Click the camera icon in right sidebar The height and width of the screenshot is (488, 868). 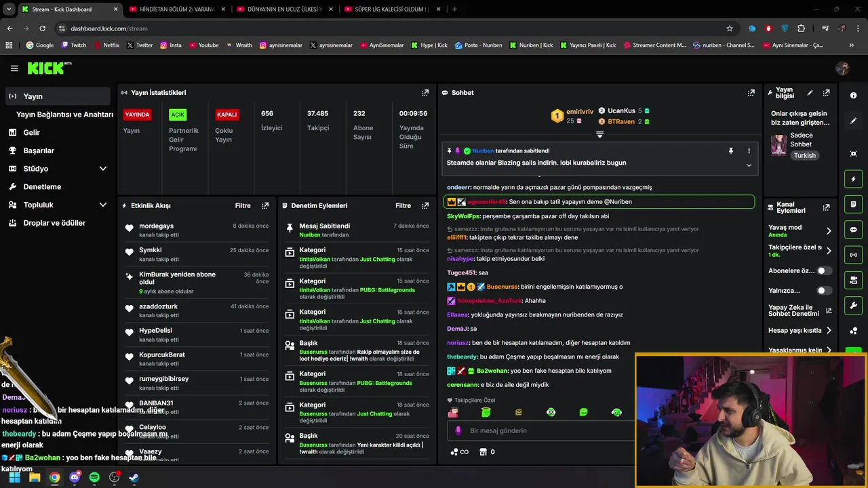854,280
